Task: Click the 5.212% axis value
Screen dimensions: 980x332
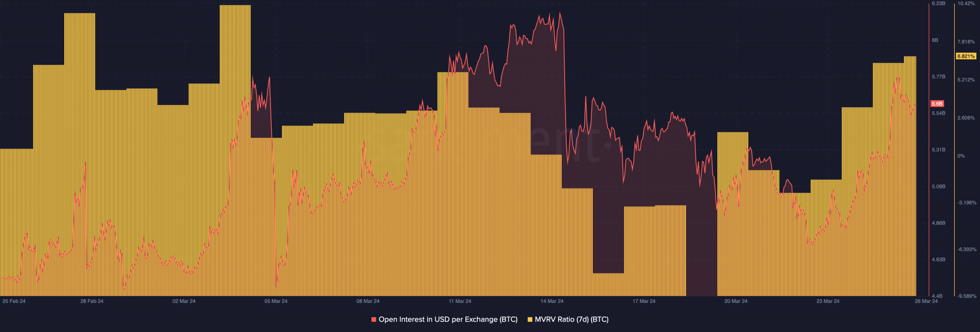Action: click(966, 80)
